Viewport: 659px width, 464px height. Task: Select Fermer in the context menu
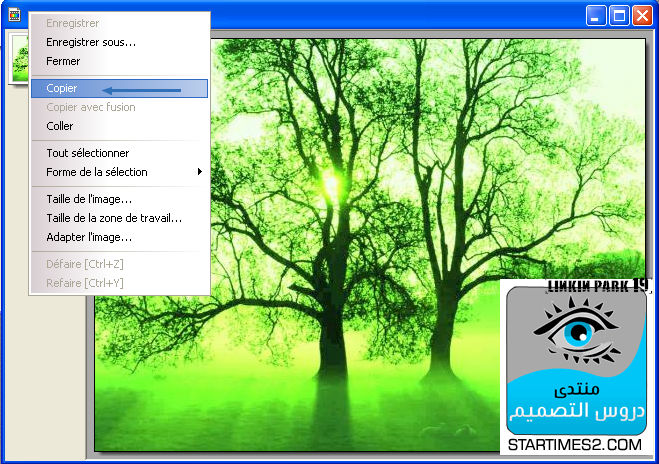(63, 61)
